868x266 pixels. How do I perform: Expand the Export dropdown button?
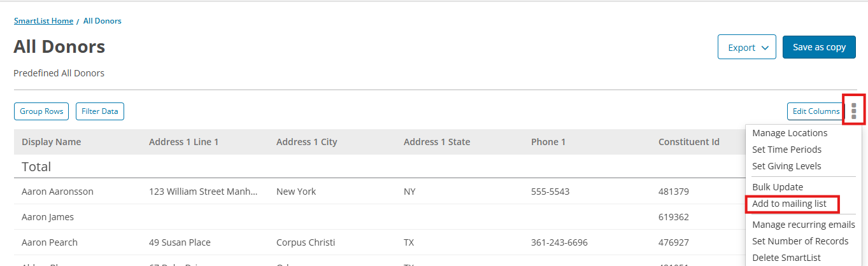[x=747, y=47]
